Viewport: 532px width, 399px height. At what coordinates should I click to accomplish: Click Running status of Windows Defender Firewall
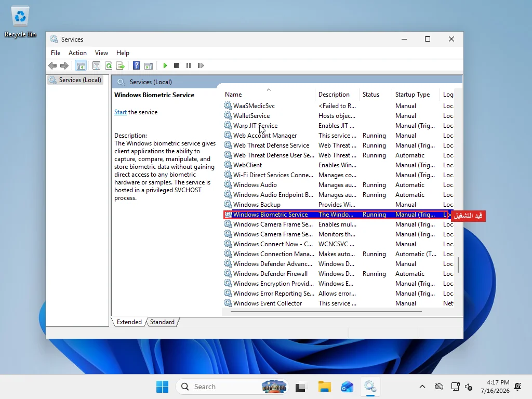tap(374, 273)
